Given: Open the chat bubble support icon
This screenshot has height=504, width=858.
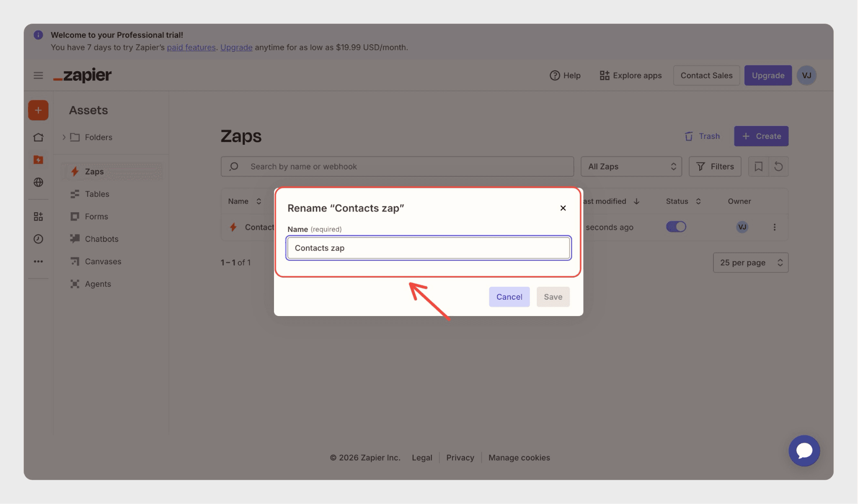Looking at the screenshot, I should click(x=804, y=451).
